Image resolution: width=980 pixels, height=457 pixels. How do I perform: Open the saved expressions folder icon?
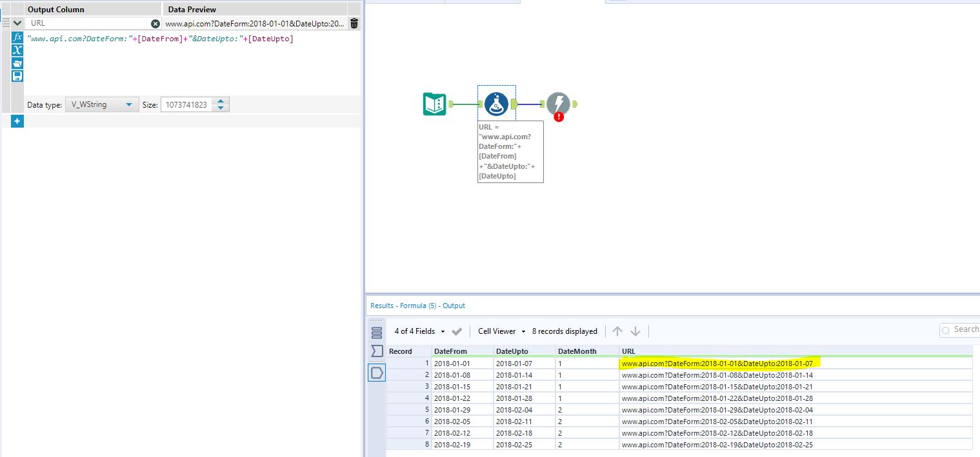[x=17, y=63]
